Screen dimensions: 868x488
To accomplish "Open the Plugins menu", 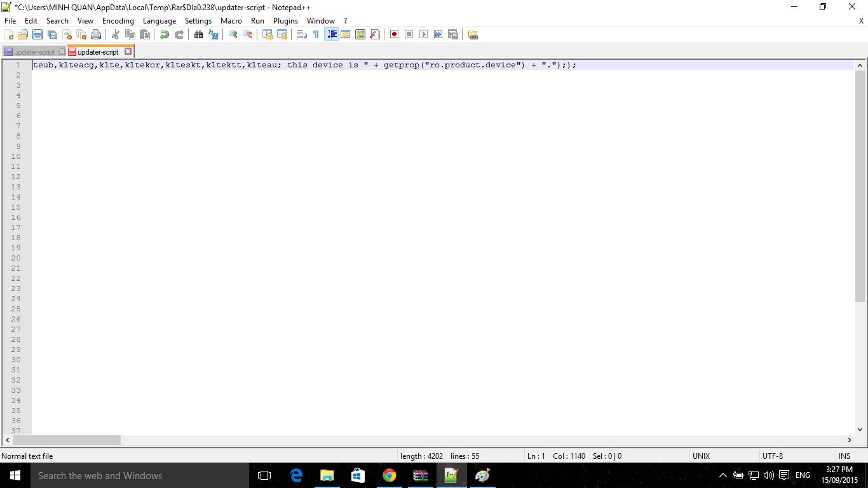I will point(285,21).
